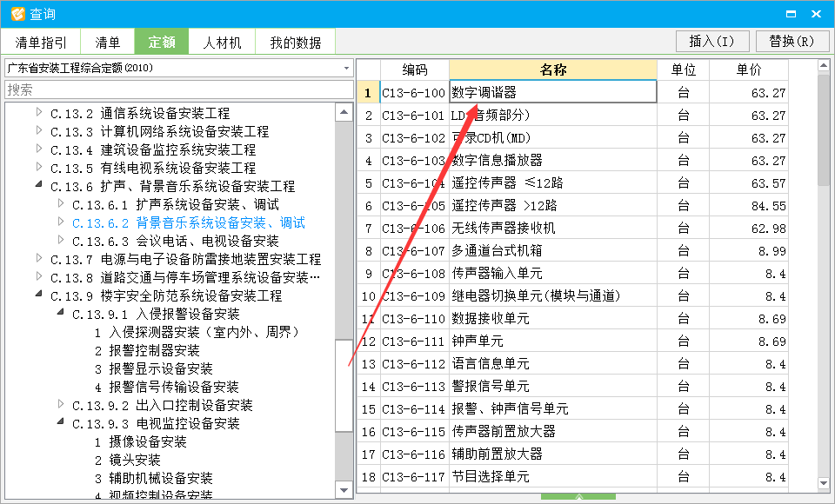The image size is (835, 504).
Task: Select the 传声器输入单元 row
Action: click(x=572, y=274)
